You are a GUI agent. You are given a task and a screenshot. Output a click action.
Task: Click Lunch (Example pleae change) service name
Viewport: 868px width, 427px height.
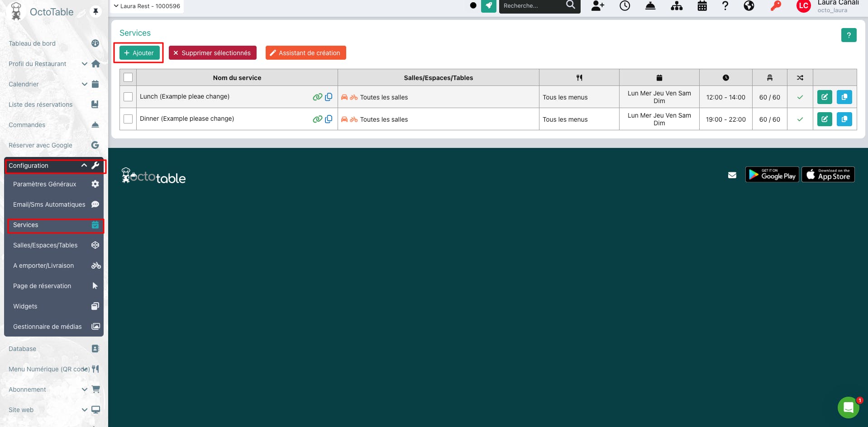pyautogui.click(x=185, y=96)
